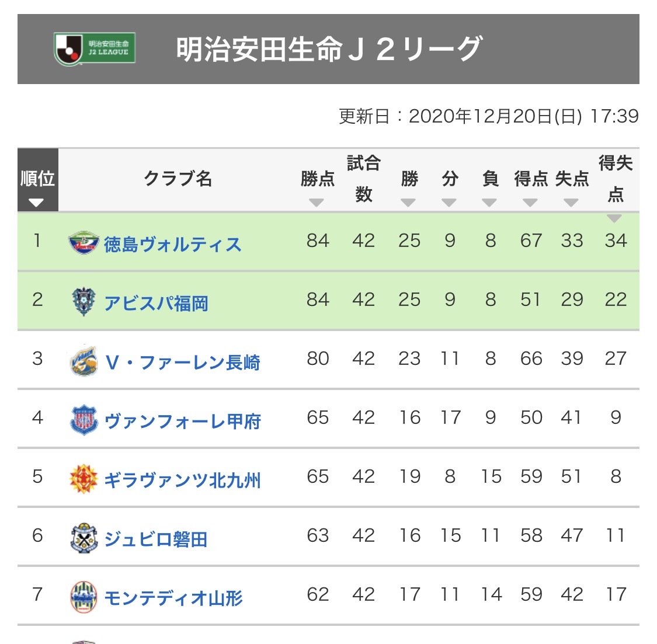This screenshot has height=644, width=657.
Task: Open アビスパ福岡 team link
Action: [x=156, y=303]
